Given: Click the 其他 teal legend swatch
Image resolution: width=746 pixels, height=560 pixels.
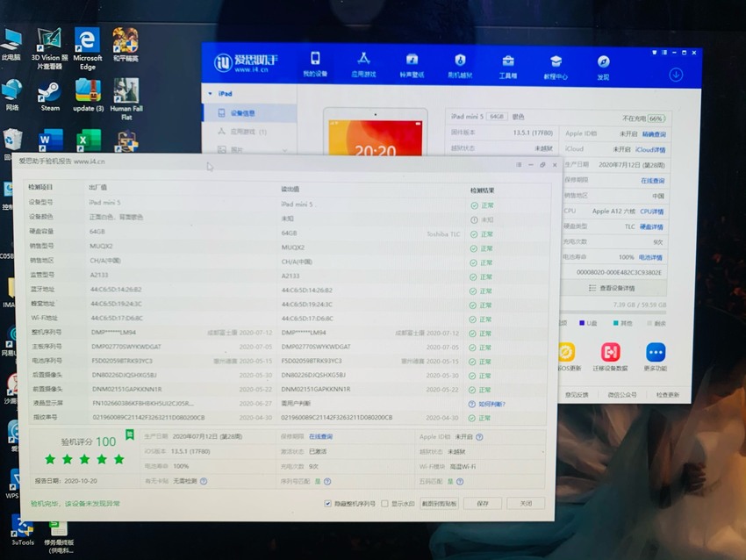Looking at the screenshot, I should click(x=615, y=323).
